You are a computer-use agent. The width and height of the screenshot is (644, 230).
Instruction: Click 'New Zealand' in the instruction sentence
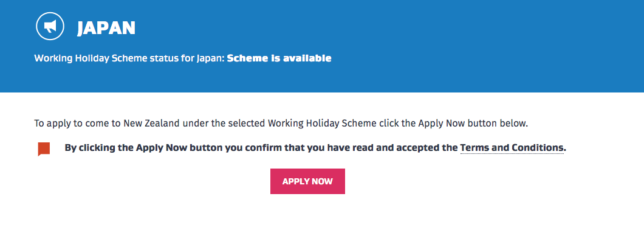152,124
